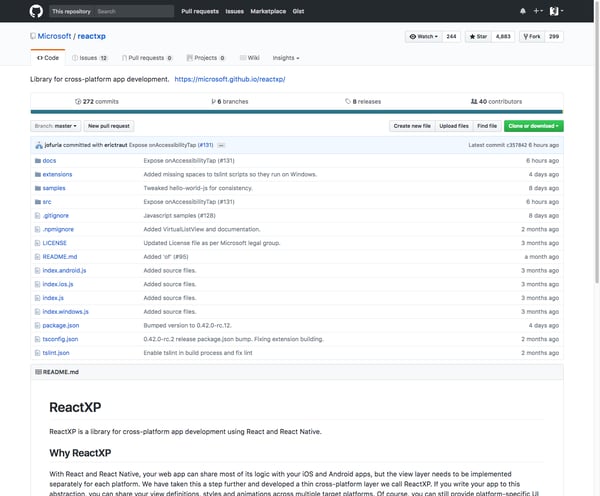Screen dimensions: 600x496
Task: Open the Branch: master selector
Action: [55, 126]
